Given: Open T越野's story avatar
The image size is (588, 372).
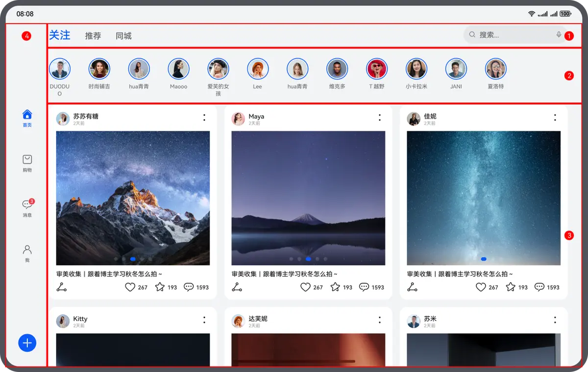Looking at the screenshot, I should 377,69.
